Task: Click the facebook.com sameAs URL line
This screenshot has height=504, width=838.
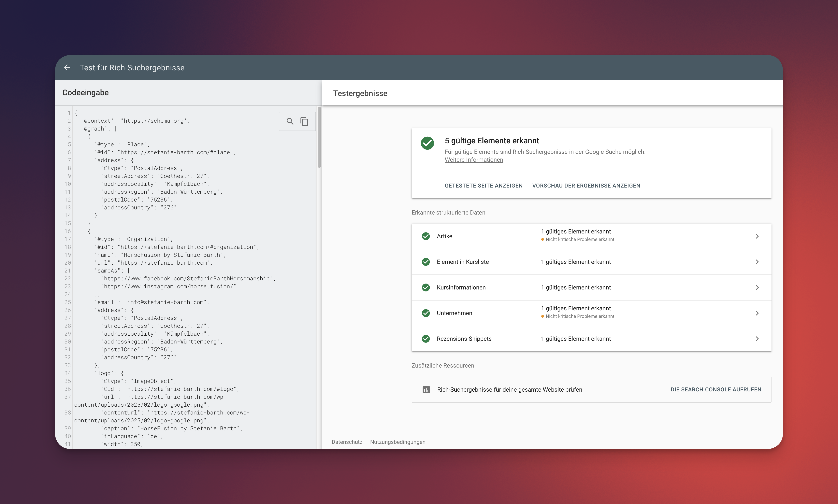Action: (188, 278)
